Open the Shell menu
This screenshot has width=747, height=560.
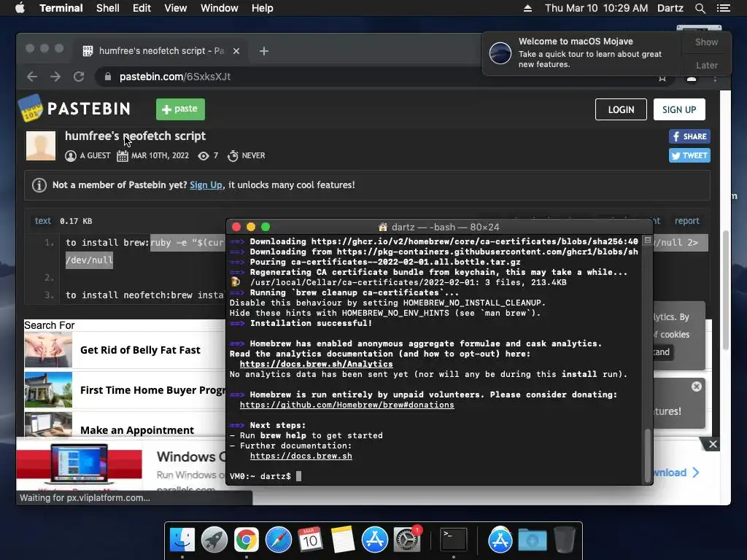click(x=108, y=8)
